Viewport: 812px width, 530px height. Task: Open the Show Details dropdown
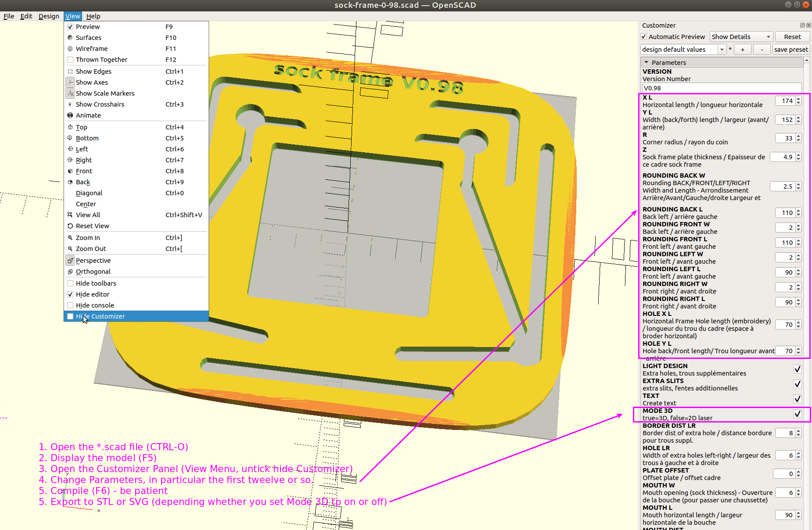(x=741, y=37)
